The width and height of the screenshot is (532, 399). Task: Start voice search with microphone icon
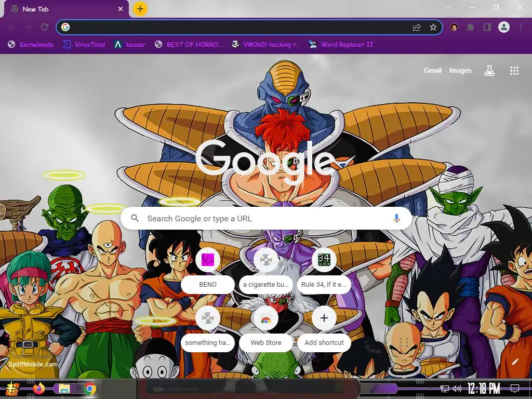pyautogui.click(x=396, y=219)
